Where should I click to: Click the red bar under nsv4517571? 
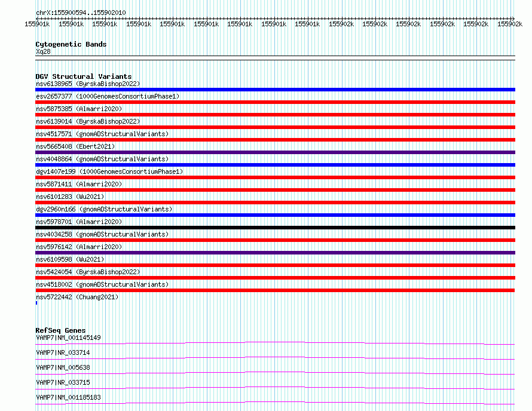click(x=275, y=140)
